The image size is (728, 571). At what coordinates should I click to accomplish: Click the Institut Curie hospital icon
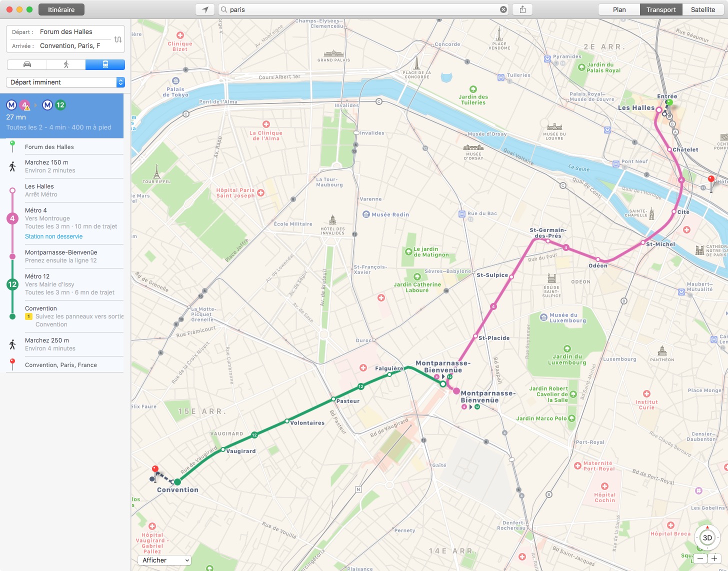tap(646, 394)
